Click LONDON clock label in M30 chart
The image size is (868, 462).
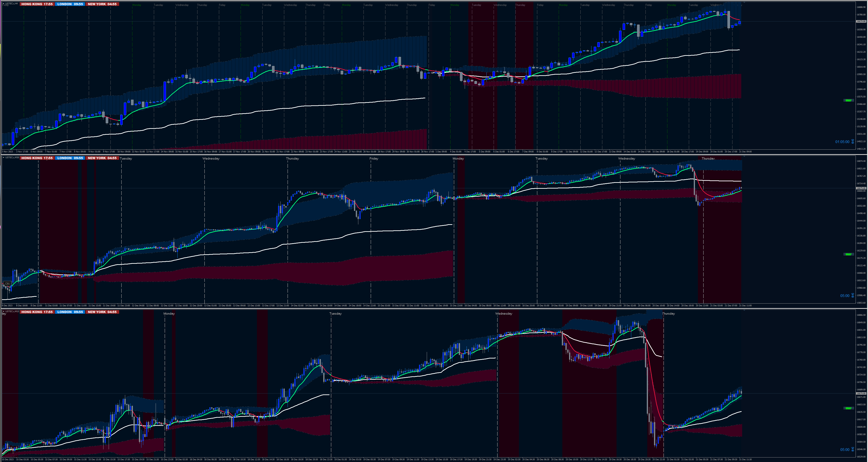[x=70, y=158]
